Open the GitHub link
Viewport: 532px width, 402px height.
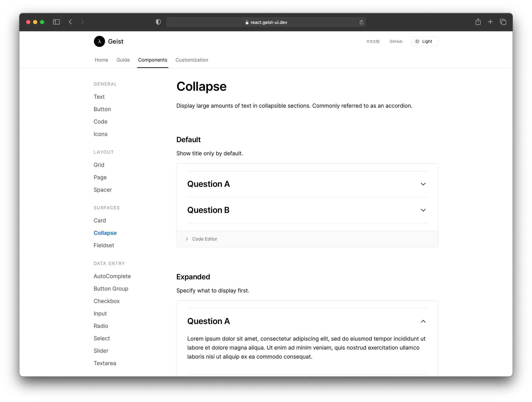396,41
